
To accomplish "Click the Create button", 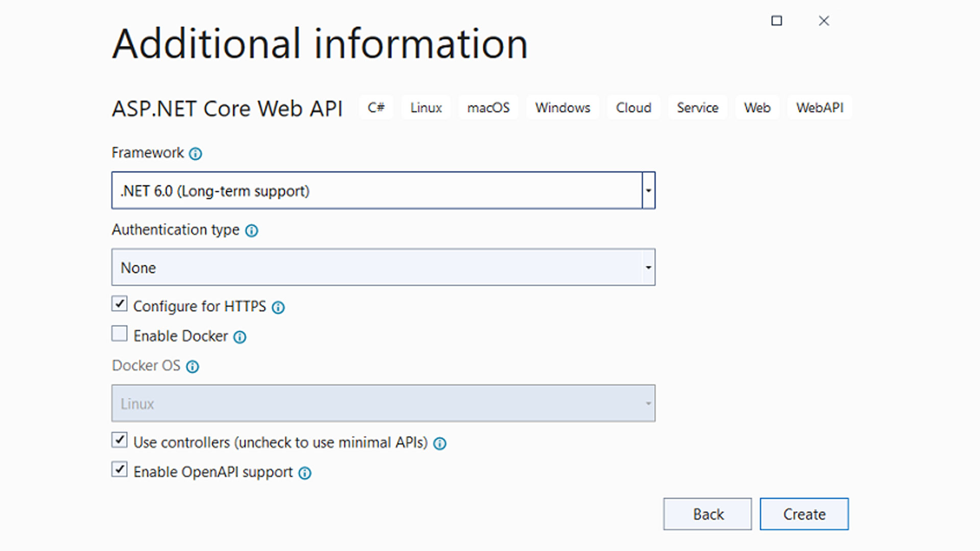I will pos(804,514).
